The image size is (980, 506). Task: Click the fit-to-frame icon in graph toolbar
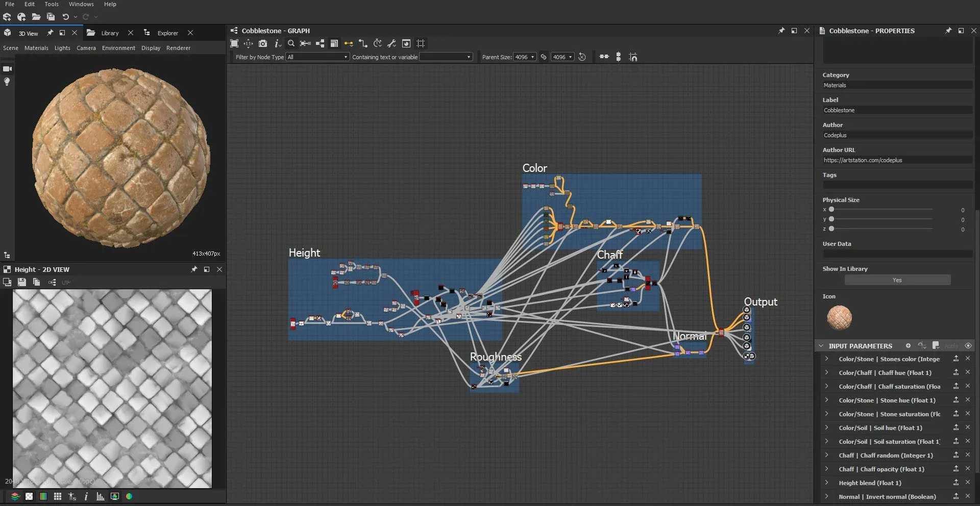234,43
